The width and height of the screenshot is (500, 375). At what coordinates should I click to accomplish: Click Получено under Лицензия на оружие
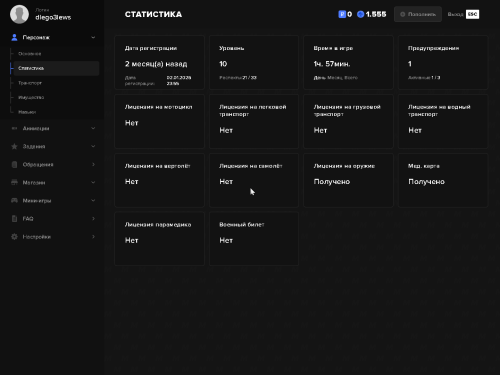tap(332, 182)
